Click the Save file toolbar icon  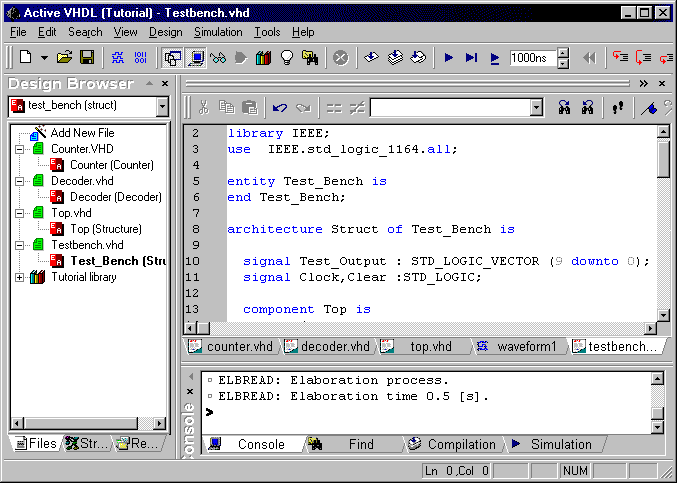tap(87, 58)
